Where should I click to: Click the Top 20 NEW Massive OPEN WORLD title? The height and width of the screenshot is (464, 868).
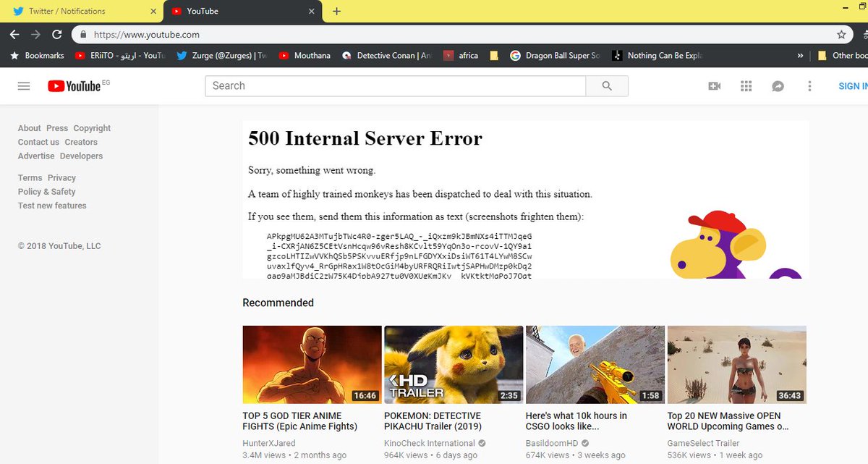(x=728, y=421)
